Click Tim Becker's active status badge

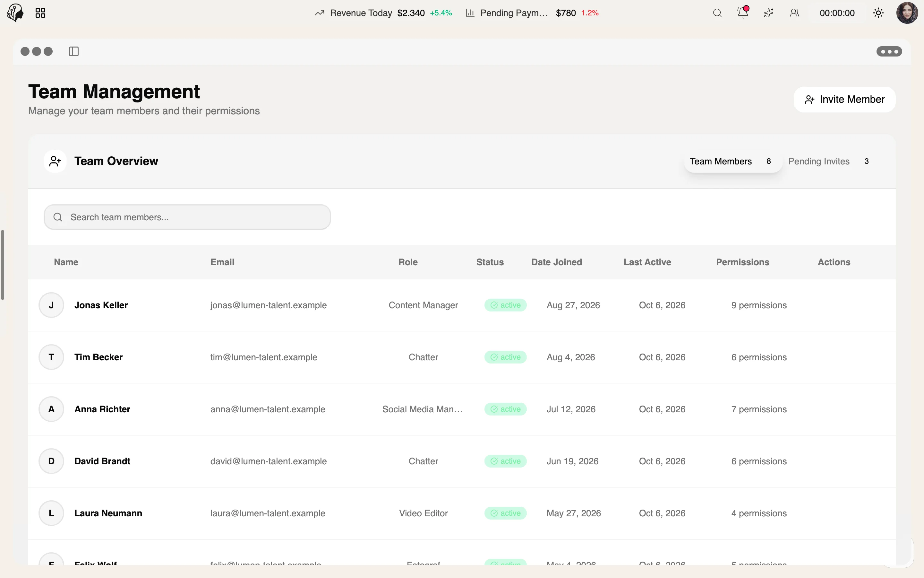click(506, 357)
